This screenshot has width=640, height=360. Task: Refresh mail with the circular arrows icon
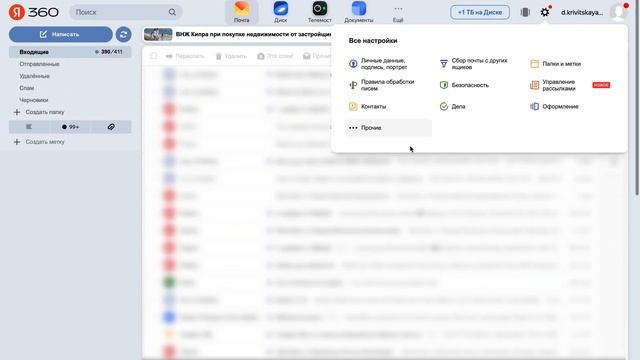[123, 34]
